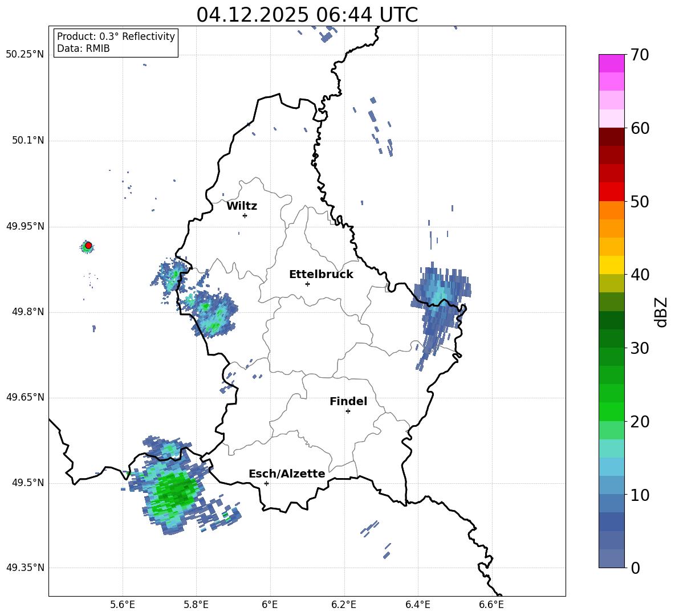Click the 49.65°N latitude tick label
Viewport: 675px width, 616px height.
(x=25, y=397)
